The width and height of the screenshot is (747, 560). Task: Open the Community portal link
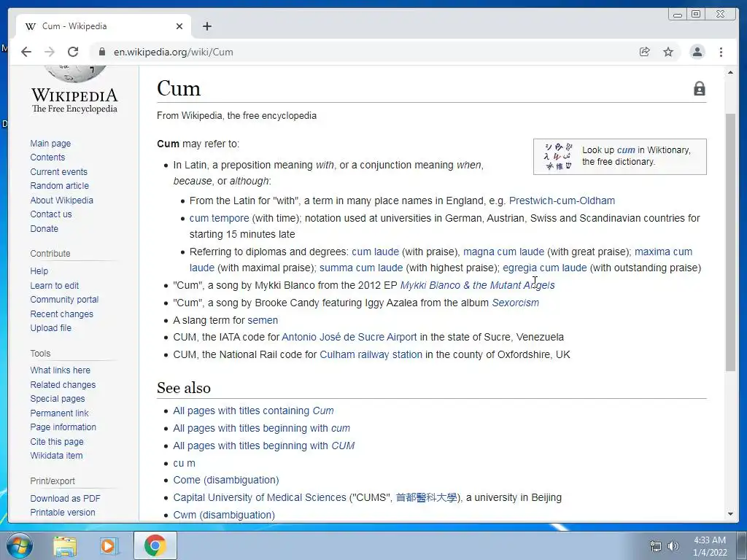pos(64,300)
